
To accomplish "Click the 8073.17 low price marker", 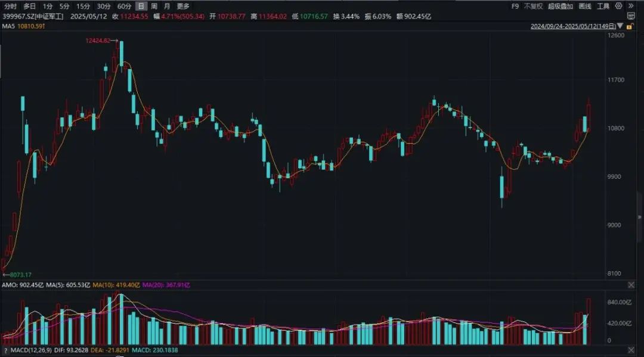I will [20, 275].
